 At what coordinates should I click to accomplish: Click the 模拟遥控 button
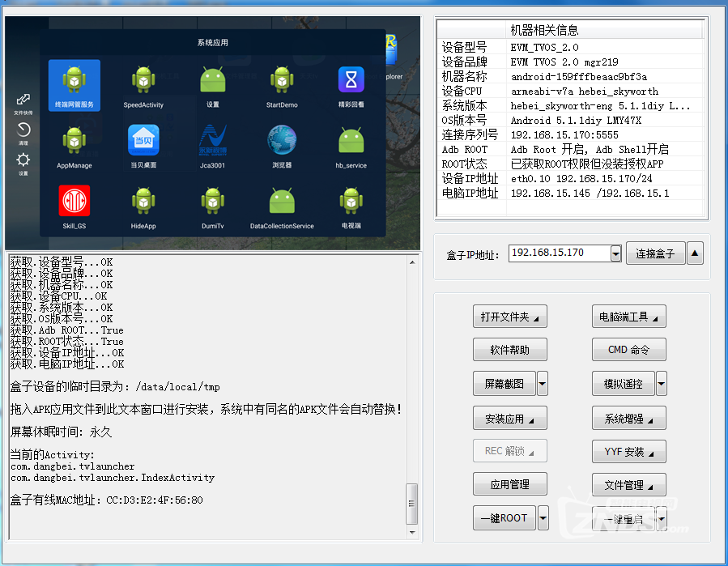623,384
